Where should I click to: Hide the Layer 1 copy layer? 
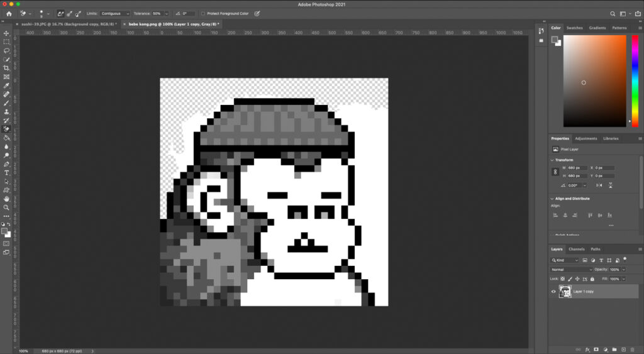(553, 292)
